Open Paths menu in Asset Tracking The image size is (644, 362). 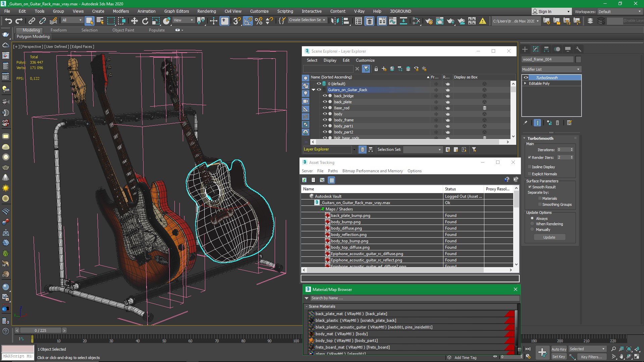(x=333, y=171)
